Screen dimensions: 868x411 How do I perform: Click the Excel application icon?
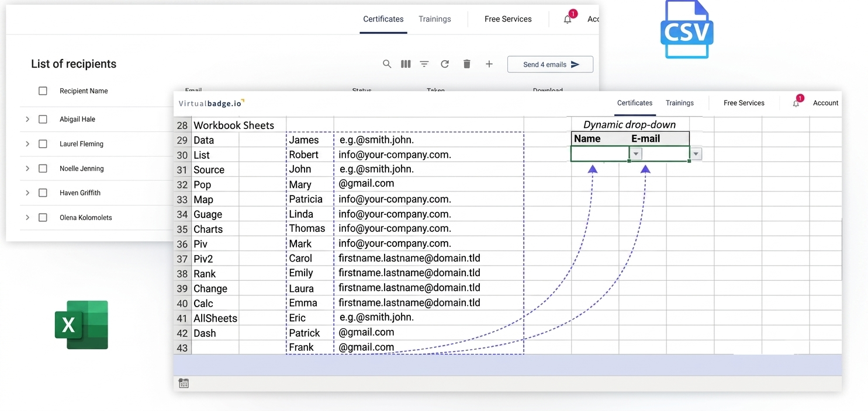(82, 325)
